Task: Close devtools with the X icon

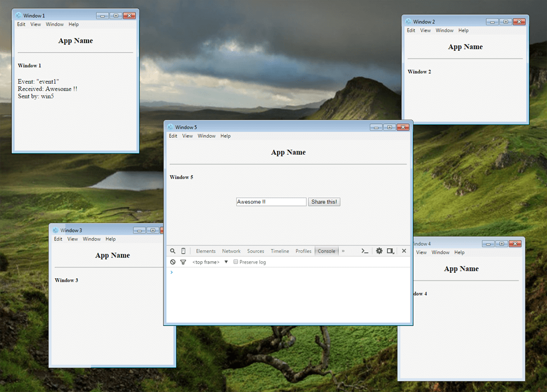Action: coord(404,251)
